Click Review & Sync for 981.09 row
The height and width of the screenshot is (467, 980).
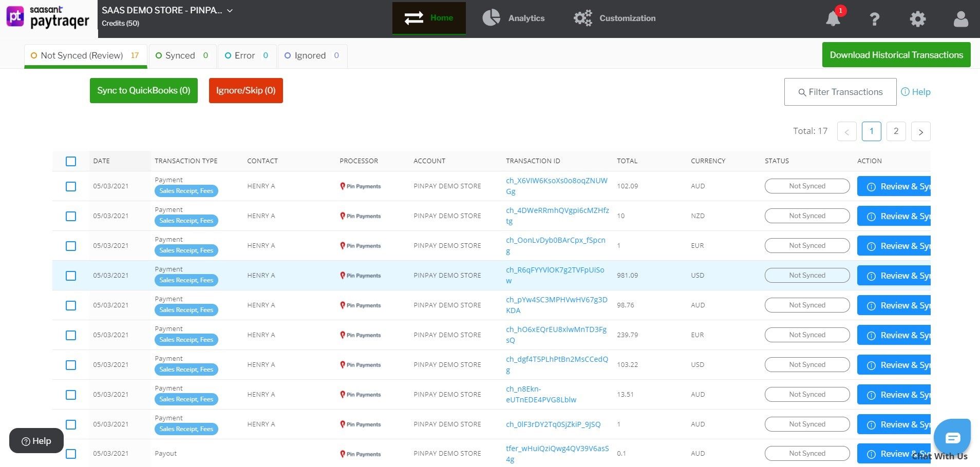click(894, 276)
